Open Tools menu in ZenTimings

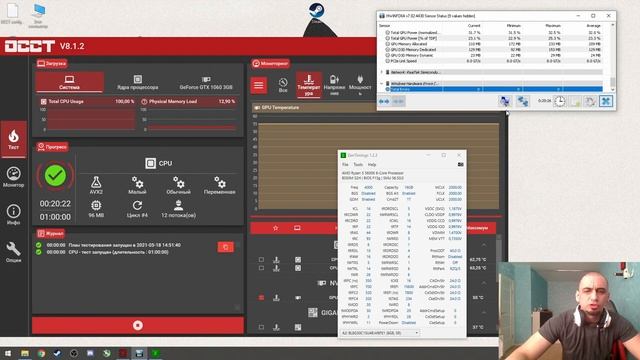(358, 164)
